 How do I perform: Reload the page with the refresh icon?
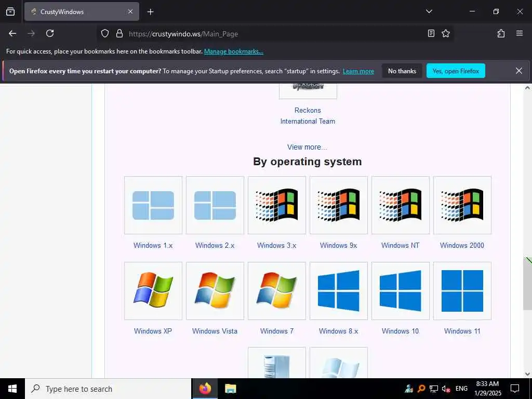(50, 33)
